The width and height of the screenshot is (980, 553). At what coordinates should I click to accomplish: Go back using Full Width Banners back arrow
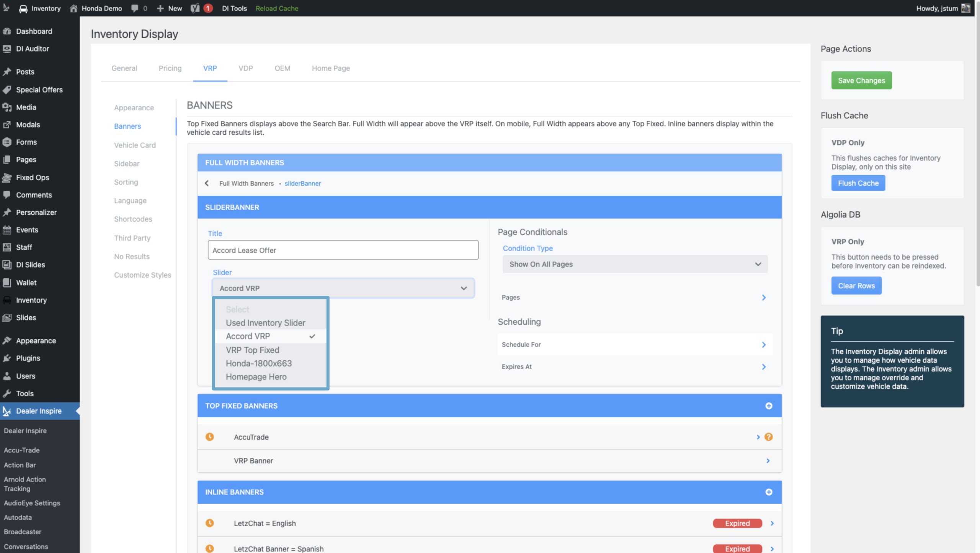tap(207, 183)
